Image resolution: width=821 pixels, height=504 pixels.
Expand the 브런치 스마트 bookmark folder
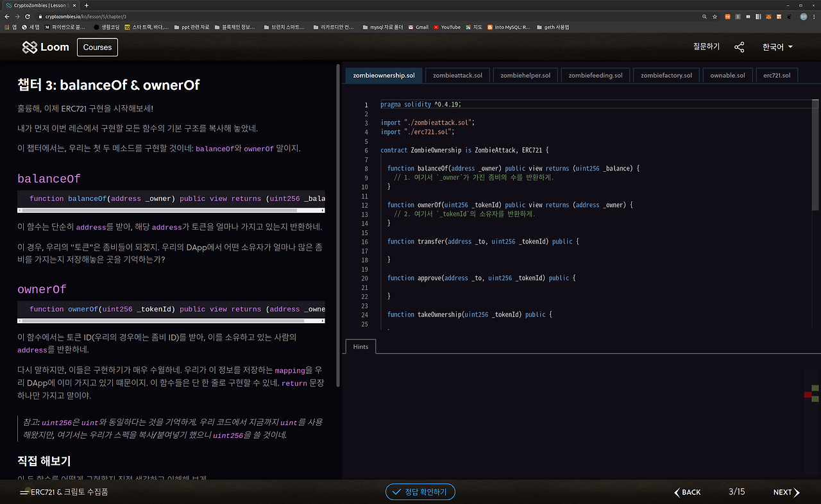(283, 27)
